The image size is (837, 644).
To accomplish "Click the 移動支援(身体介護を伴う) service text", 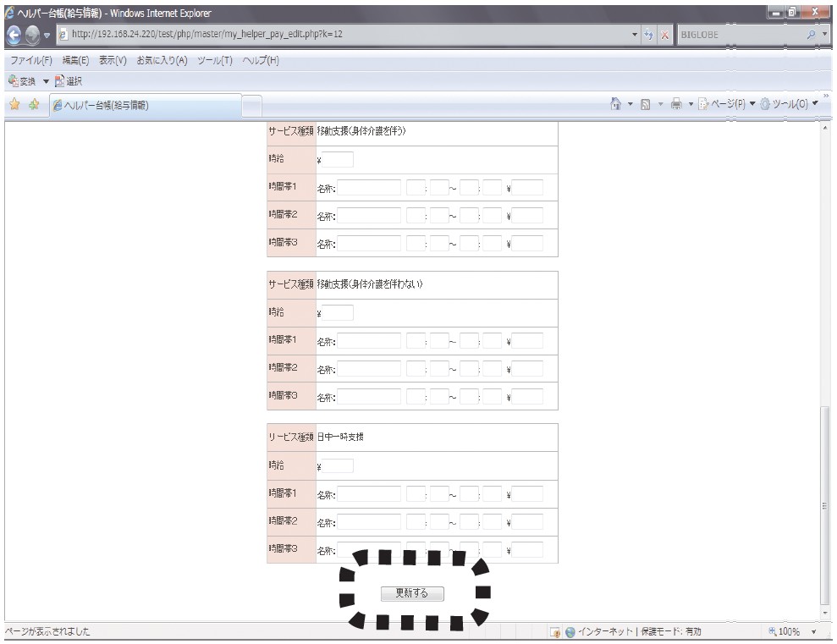I will [x=361, y=130].
